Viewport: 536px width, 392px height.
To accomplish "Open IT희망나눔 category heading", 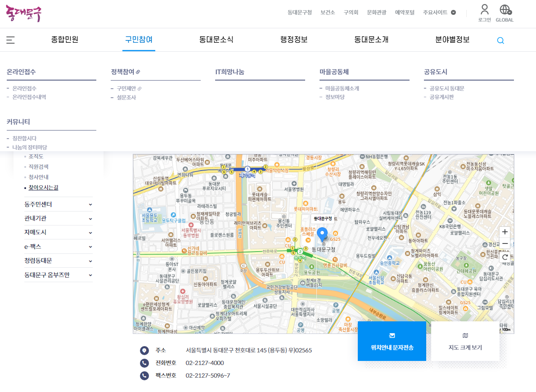I will [230, 72].
